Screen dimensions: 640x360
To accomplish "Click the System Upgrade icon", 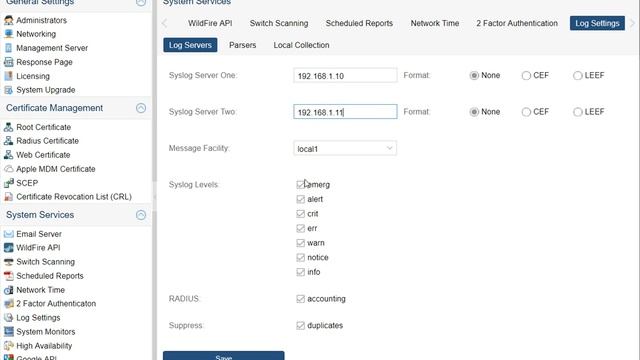I will [9, 90].
